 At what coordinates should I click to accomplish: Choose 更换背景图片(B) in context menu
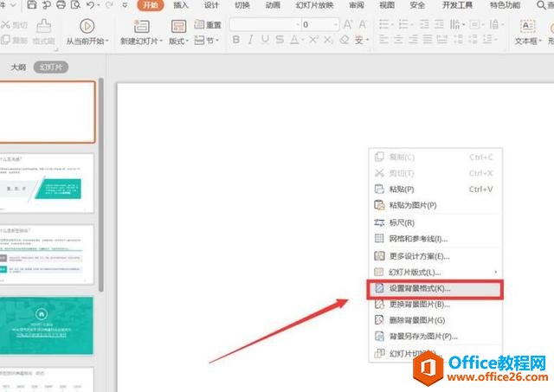coord(435,304)
